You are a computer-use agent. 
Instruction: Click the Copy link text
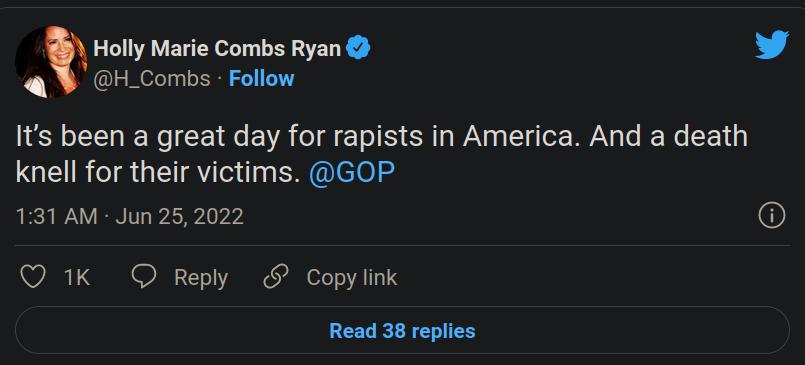(352, 278)
